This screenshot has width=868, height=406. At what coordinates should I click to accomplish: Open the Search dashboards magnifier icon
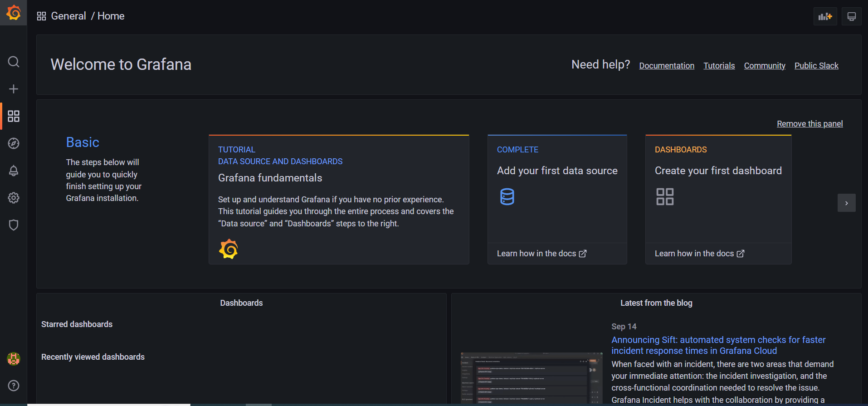14,62
